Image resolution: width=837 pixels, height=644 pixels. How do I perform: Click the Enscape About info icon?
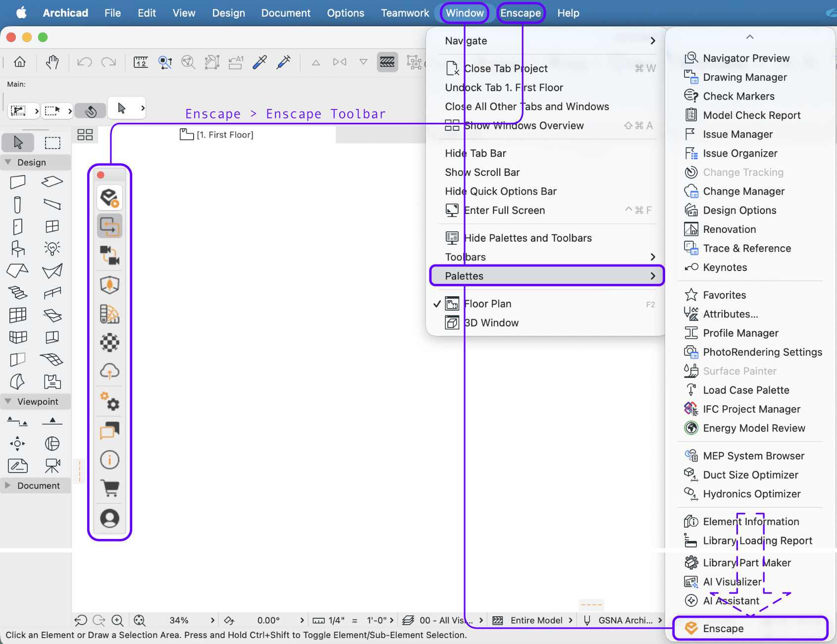109,460
